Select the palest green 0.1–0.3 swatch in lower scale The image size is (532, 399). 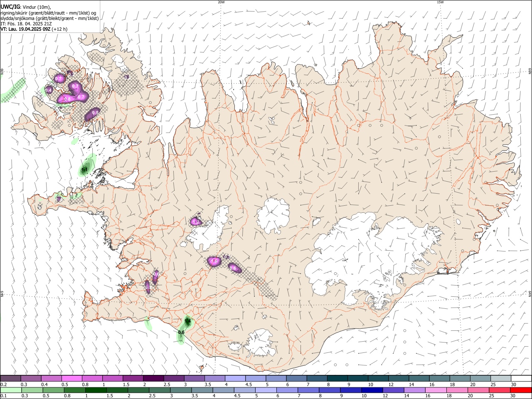(x=10, y=390)
